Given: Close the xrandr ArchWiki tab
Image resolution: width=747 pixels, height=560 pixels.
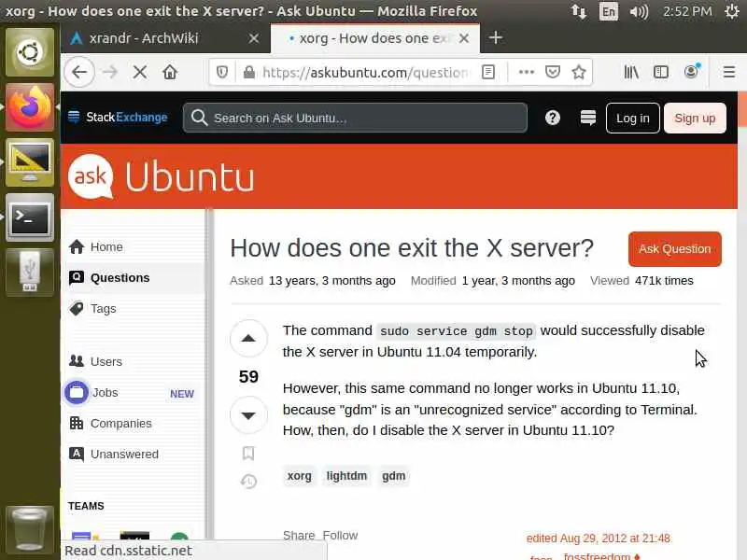Looking at the screenshot, I should click(x=254, y=38).
